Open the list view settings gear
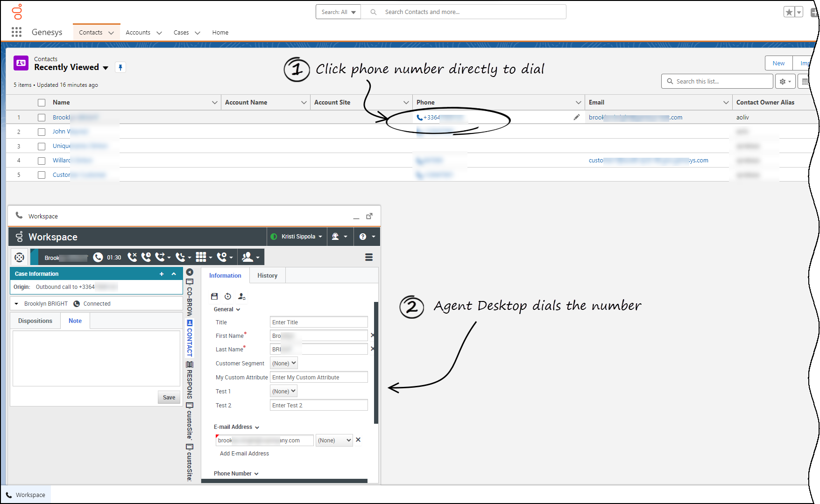This screenshot has height=504, width=820. coord(785,81)
